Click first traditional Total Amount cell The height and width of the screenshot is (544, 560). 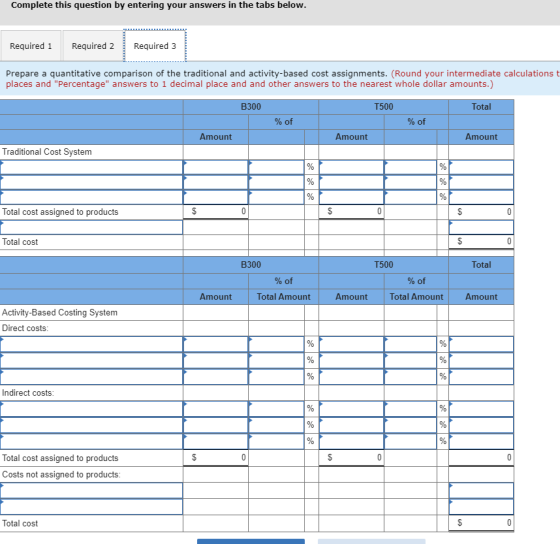click(x=481, y=167)
